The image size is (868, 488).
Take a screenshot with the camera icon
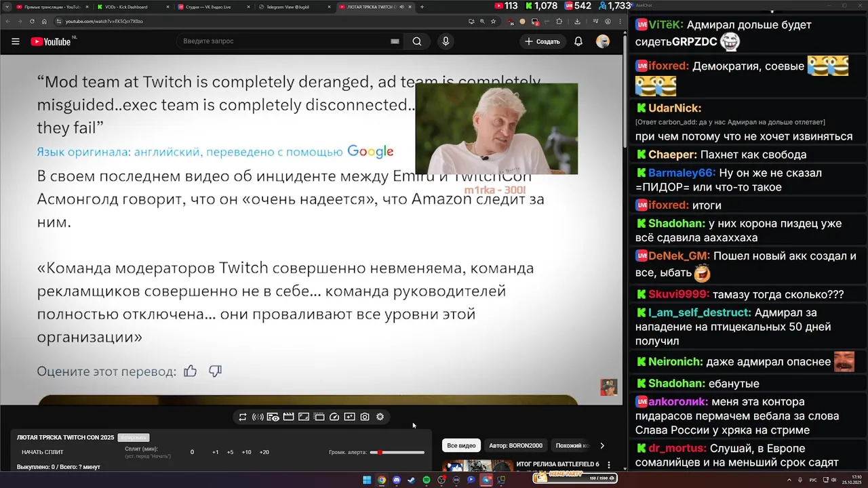pyautogui.click(x=365, y=417)
